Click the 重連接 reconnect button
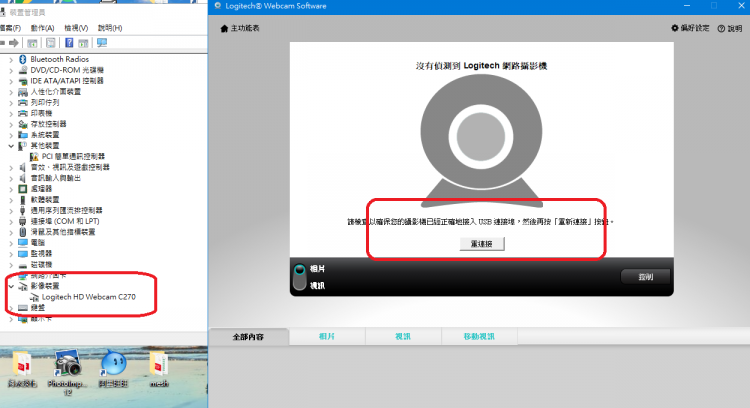Image resolution: width=750 pixels, height=408 pixels. pyautogui.click(x=482, y=244)
